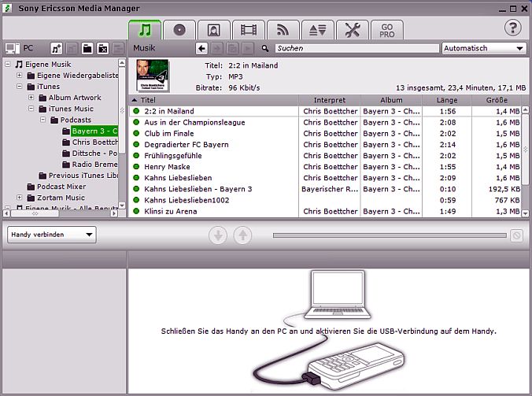This screenshot has height=396, width=532.
Task: Toggle green dot of Kahns Liebeslieben1002
Action: tap(136, 200)
